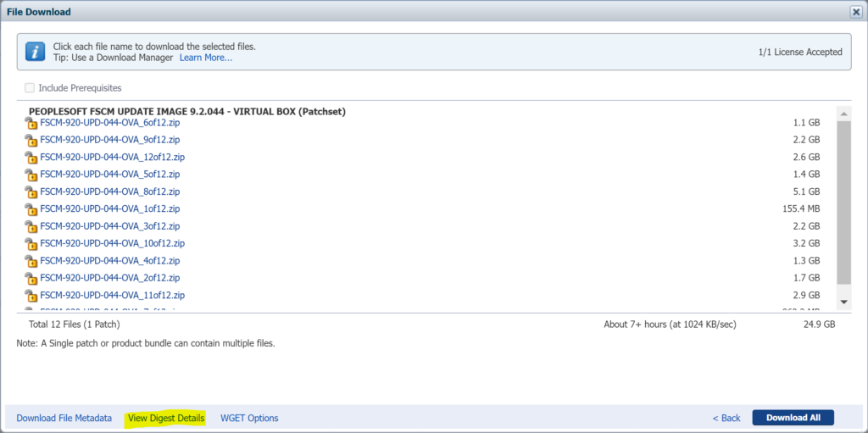Click lock icon beside OVA_5of12.zip
This screenshot has width=868, height=433.
[x=31, y=175]
